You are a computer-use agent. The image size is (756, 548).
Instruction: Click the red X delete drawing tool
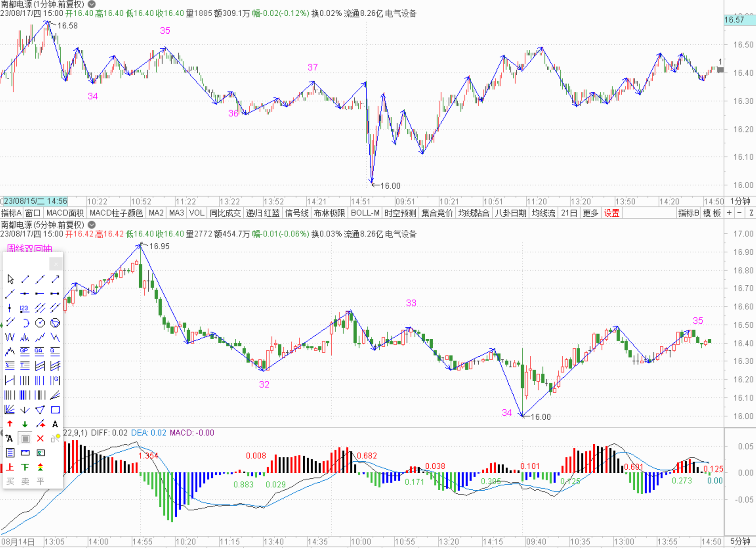[x=40, y=438]
